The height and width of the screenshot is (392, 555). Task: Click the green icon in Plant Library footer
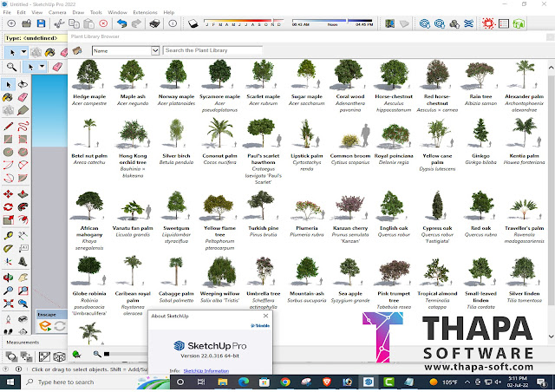[x=76, y=354]
